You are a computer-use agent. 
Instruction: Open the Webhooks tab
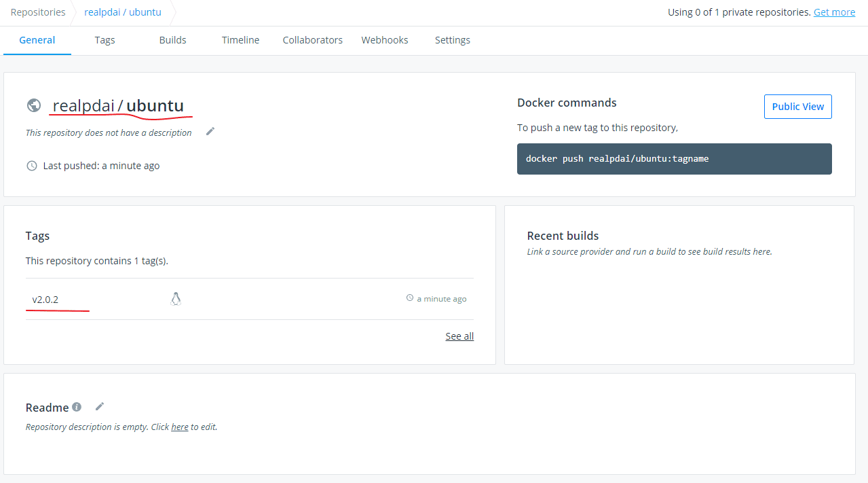pos(385,40)
